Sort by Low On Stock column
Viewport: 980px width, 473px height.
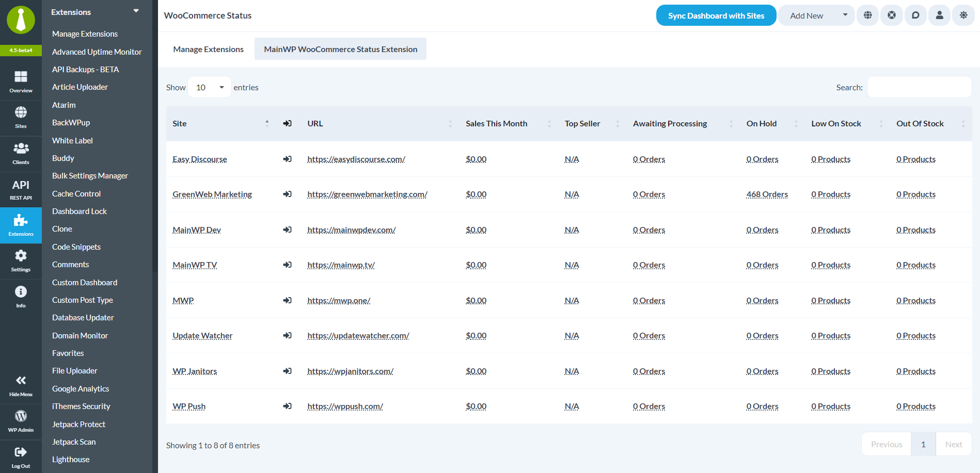(x=847, y=123)
